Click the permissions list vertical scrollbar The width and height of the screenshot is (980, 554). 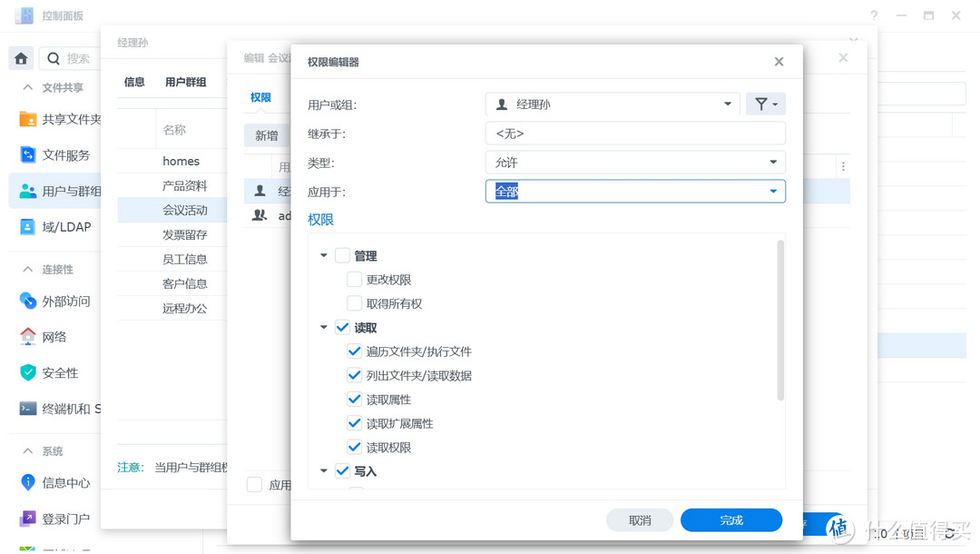[x=780, y=320]
